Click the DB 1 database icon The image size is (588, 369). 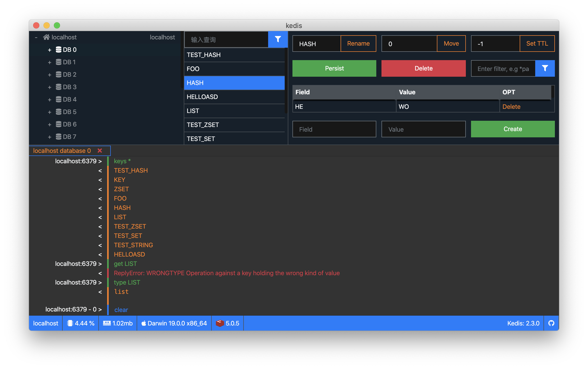[x=59, y=62]
